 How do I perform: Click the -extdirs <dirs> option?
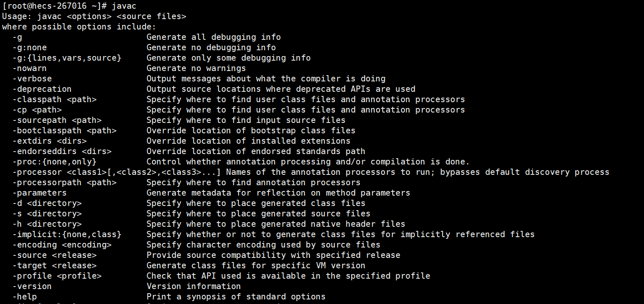[x=49, y=141]
